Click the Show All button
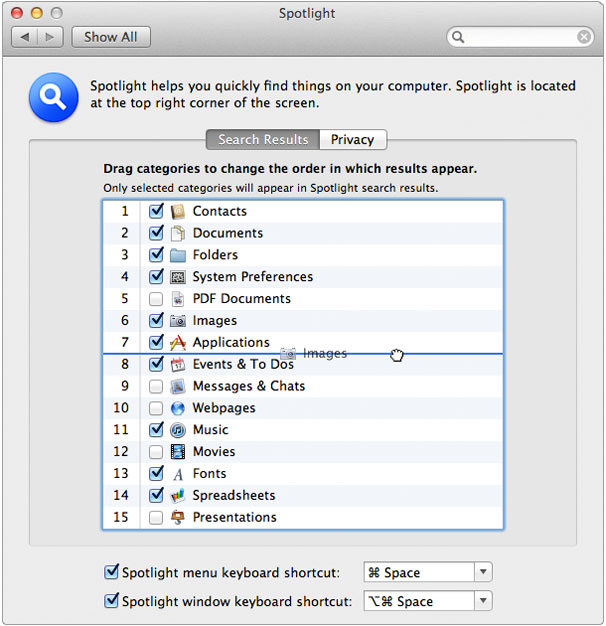 click(111, 37)
